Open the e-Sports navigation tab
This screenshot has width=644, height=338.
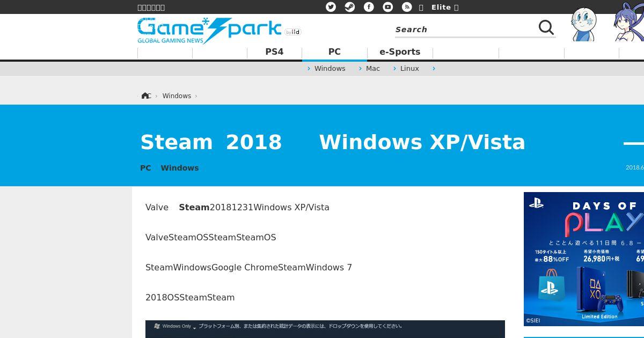point(400,52)
